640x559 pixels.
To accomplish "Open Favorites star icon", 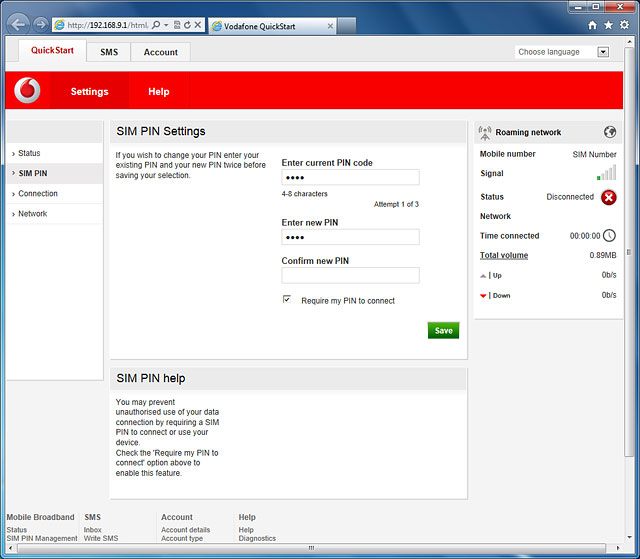I will pos(608,25).
